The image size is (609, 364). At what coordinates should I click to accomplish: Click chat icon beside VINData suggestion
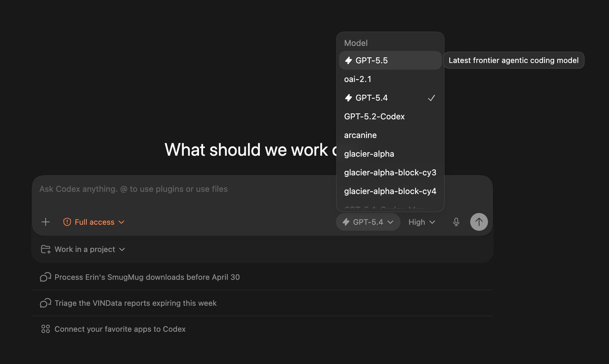coord(46,303)
